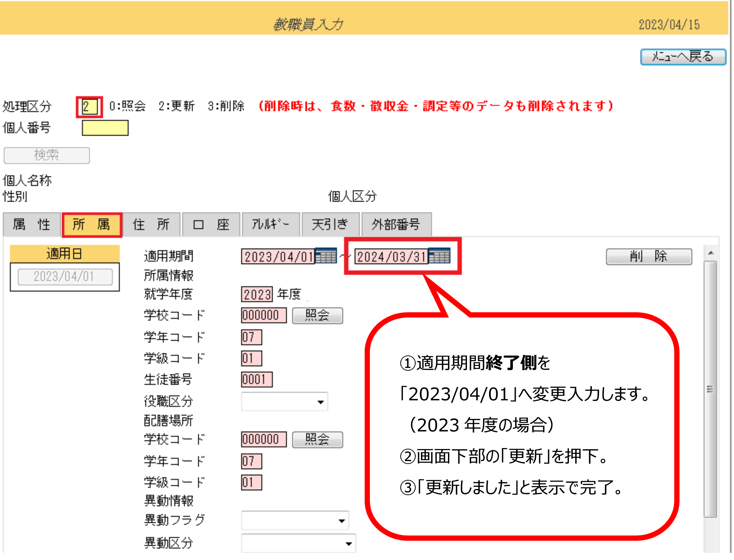734x560 pixels.
Task: Click 処理区分 input field
Action: click(x=89, y=107)
